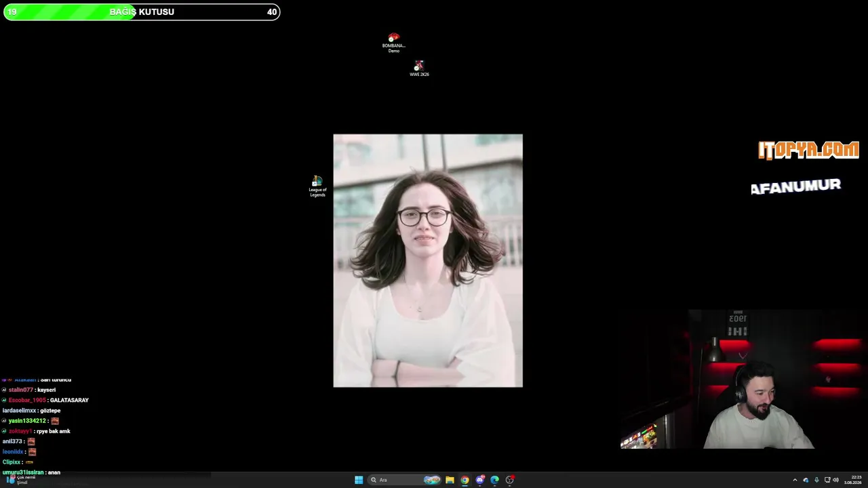Screen dimensions: 868x488
Task: Select the WWE 2K26 desktop icon
Action: pyautogui.click(x=419, y=68)
